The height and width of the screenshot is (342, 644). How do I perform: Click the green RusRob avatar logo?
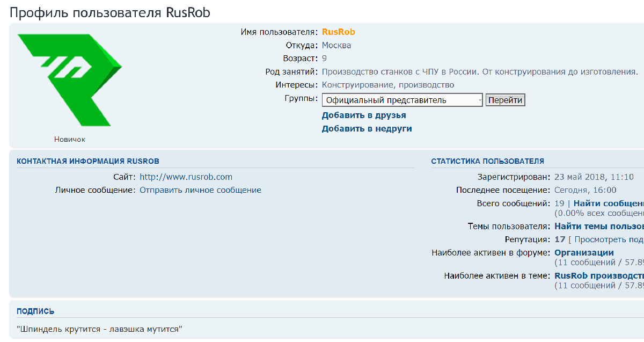tap(70, 79)
